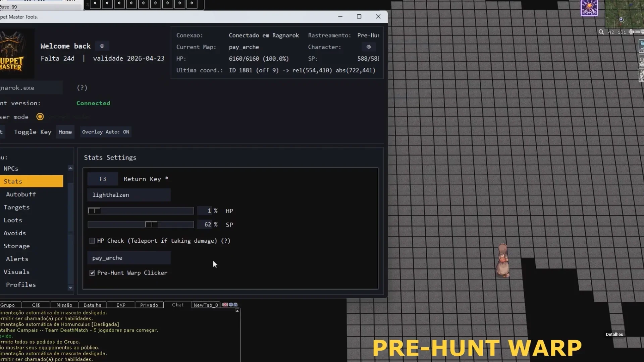Screen dimensions: 644x362
Task: Switch to the Grupo chat tab
Action: click(10, 305)
